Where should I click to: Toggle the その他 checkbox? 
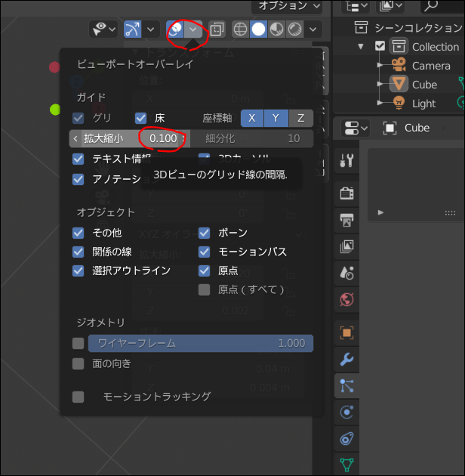pos(79,233)
